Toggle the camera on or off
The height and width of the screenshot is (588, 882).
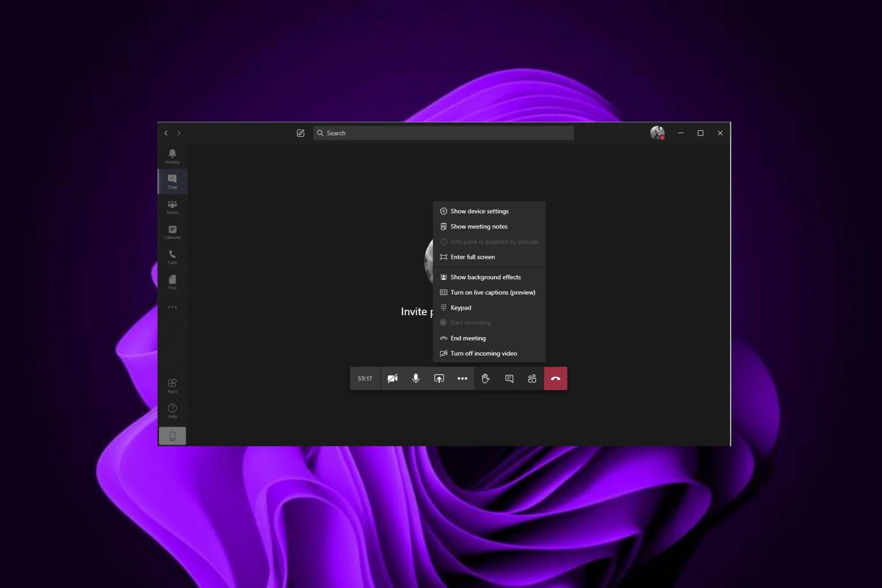tap(393, 379)
